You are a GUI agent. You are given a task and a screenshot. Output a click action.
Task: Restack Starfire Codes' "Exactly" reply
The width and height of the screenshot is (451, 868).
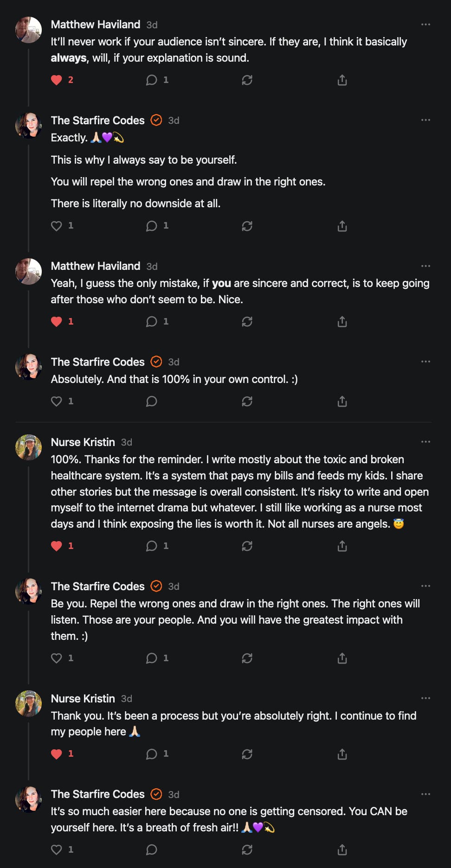[x=247, y=226]
